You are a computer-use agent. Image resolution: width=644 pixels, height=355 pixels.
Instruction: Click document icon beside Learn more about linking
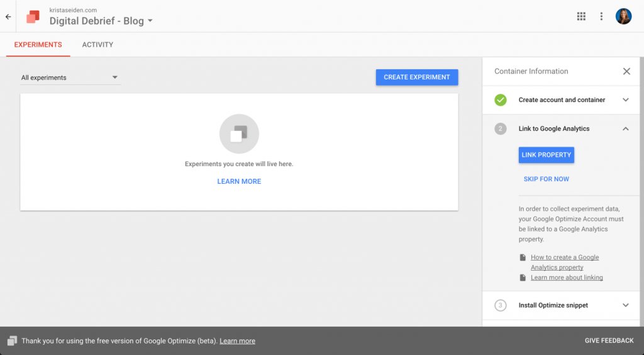[x=523, y=278]
